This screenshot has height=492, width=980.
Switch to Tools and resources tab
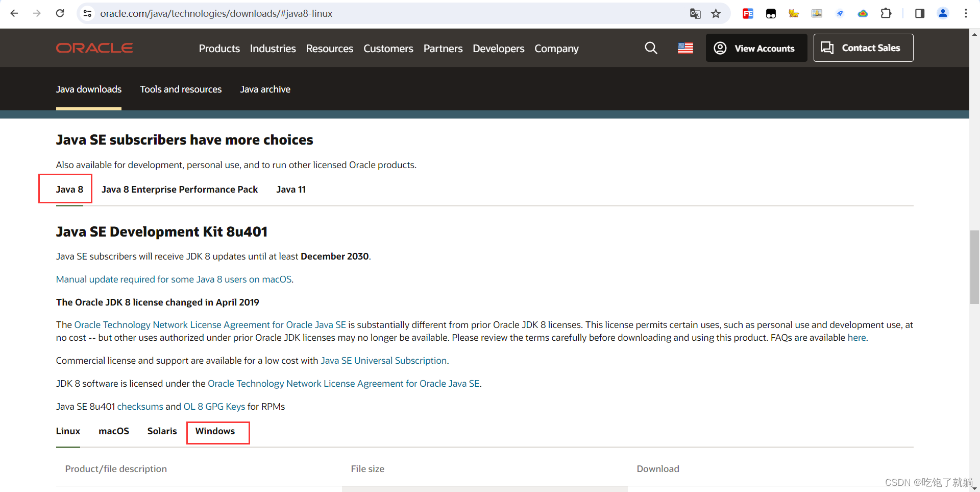[181, 89]
